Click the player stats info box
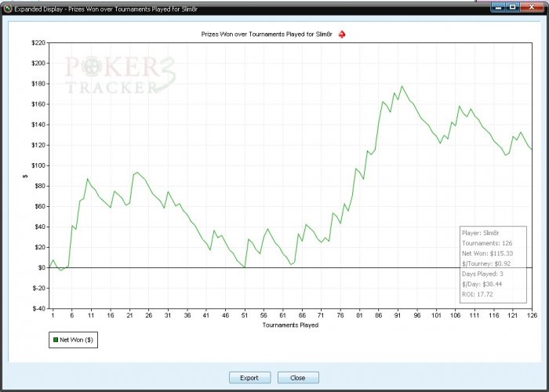 [x=493, y=264]
